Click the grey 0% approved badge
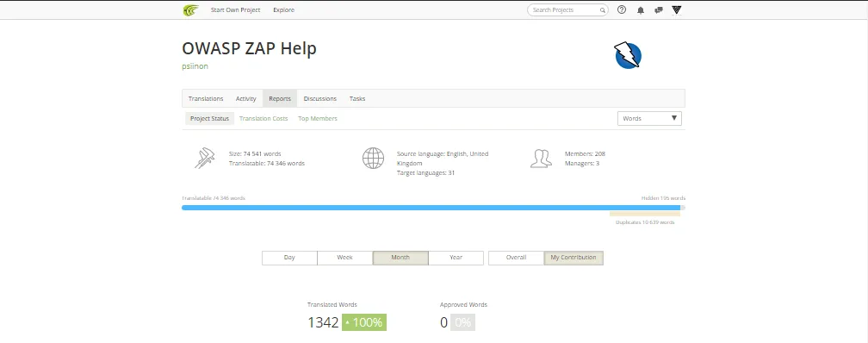Screen dimensions: 868x343 pos(462,322)
